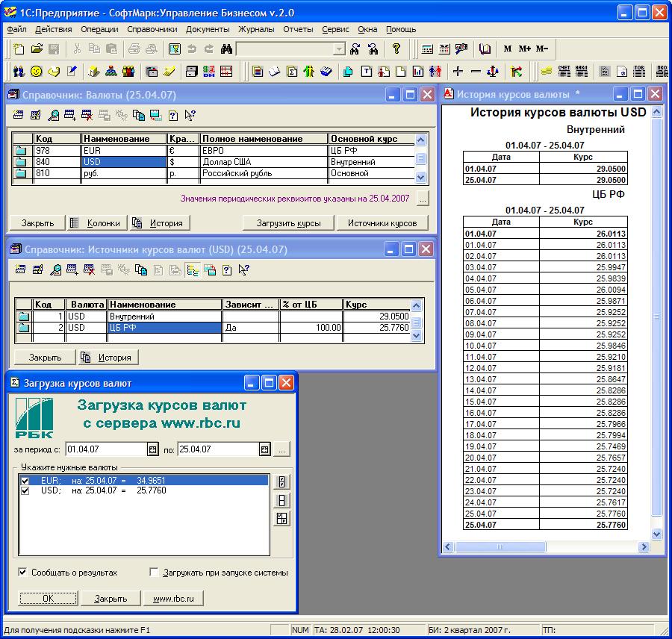672x639 pixels.
Task: Click the M+ memory add toolbar icon
Action: point(525,49)
